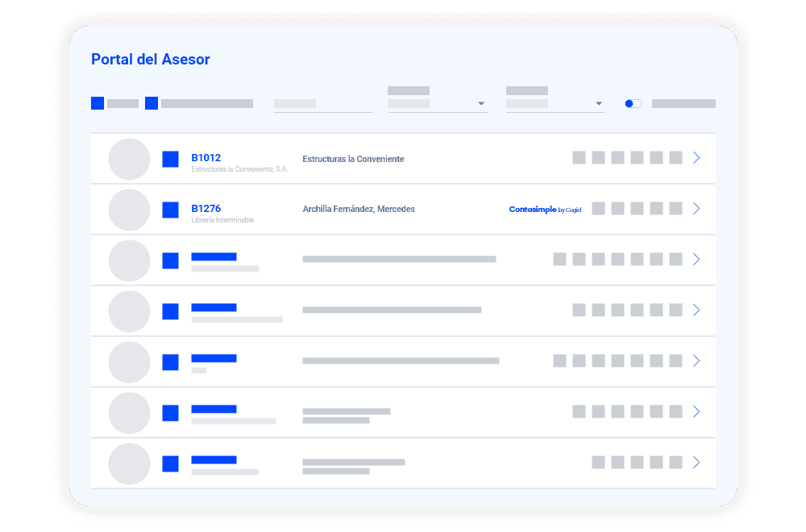
Task: Click the search input field in the filter bar
Action: [x=322, y=104]
